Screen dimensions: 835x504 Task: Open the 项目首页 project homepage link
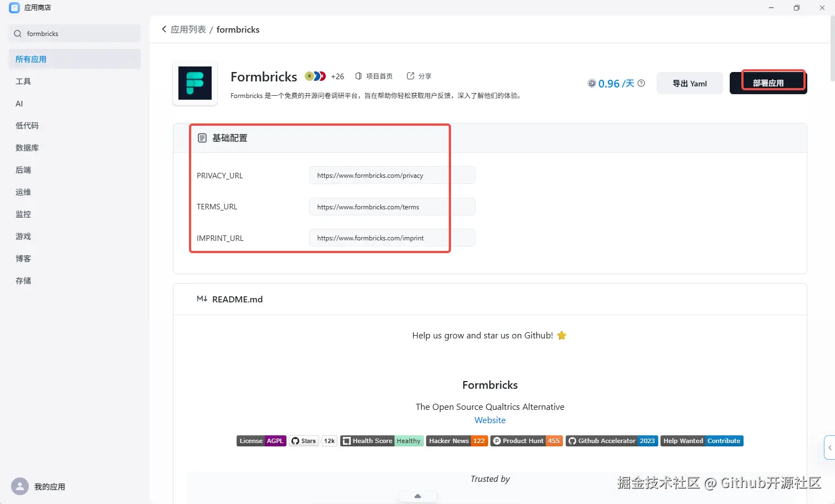(374, 76)
